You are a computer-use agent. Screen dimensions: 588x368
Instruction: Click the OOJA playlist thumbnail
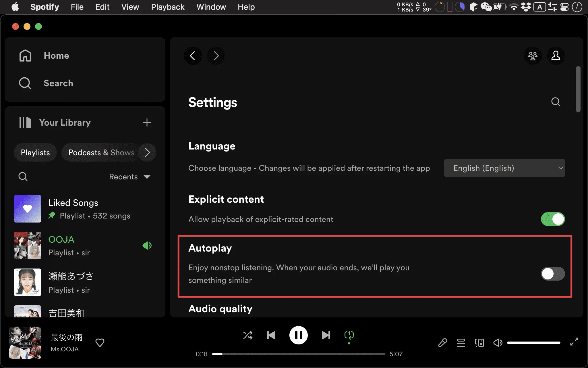pos(28,246)
